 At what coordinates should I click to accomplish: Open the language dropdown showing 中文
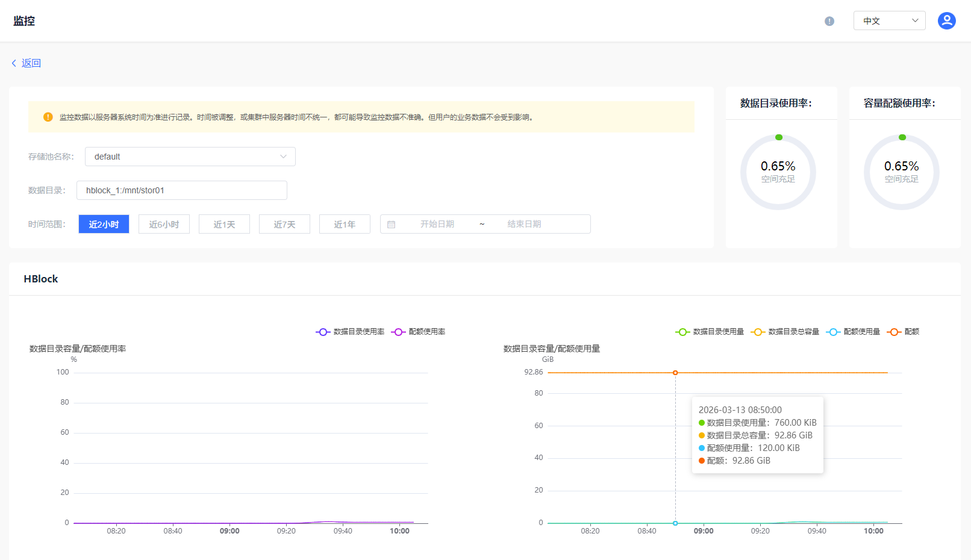point(889,21)
